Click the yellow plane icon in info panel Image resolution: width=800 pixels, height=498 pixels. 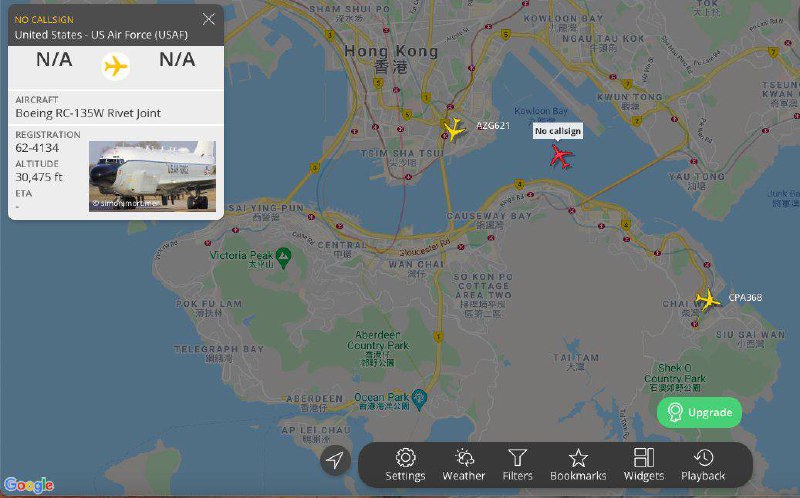point(116,66)
